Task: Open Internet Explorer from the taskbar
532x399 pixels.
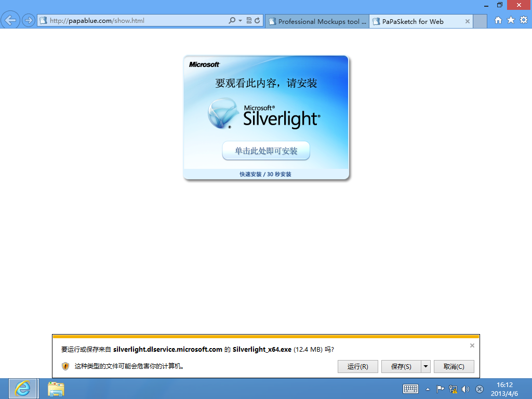Action: [x=23, y=389]
